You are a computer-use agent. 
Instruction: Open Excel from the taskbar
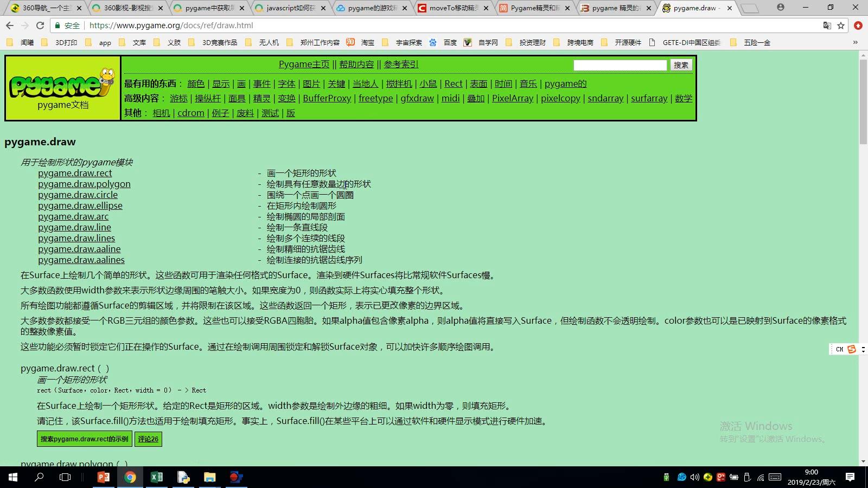(157, 477)
